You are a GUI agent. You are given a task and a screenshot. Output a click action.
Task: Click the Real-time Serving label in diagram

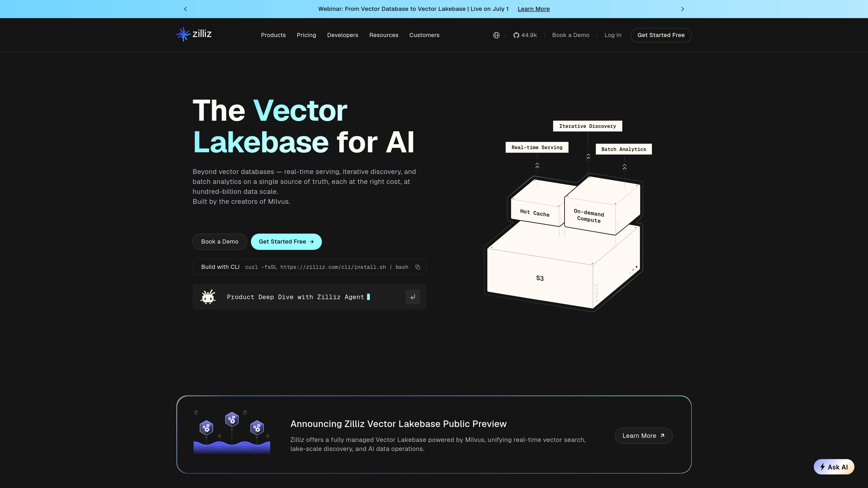[x=537, y=148]
